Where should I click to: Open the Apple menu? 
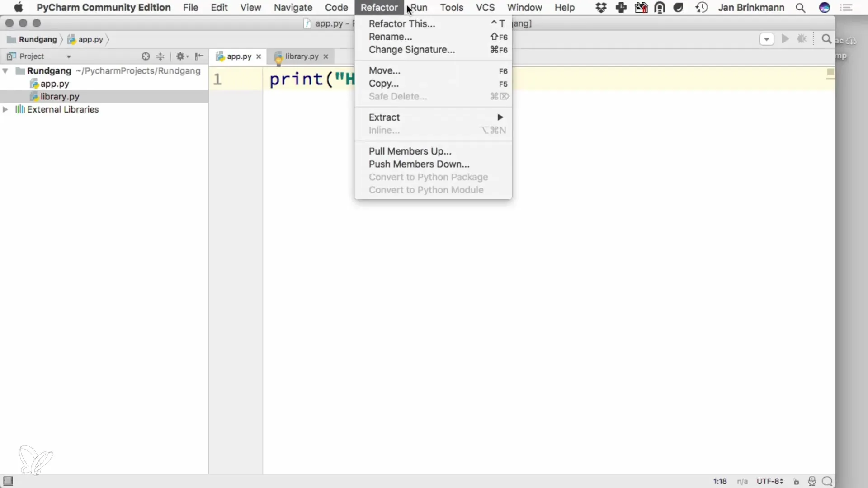(18, 8)
